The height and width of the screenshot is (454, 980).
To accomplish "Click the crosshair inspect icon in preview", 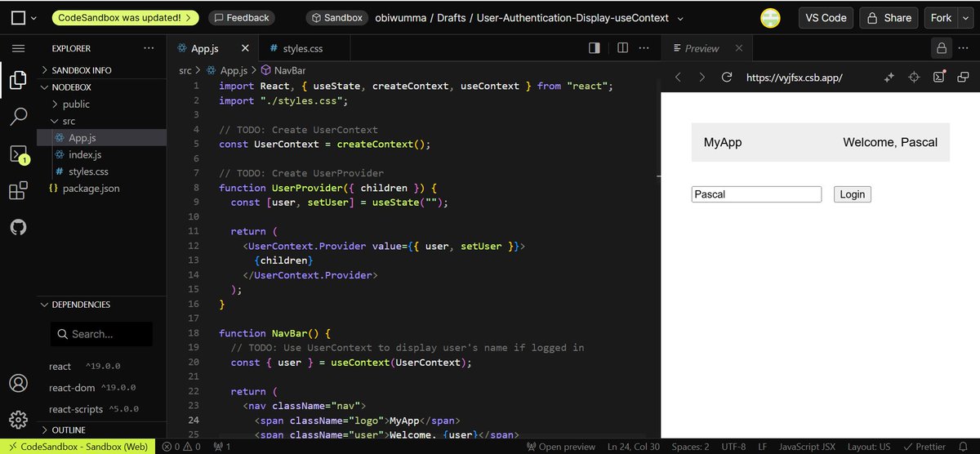I will click(914, 78).
